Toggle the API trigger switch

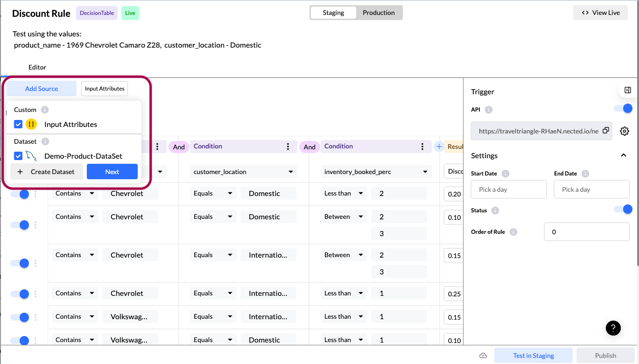pos(623,109)
